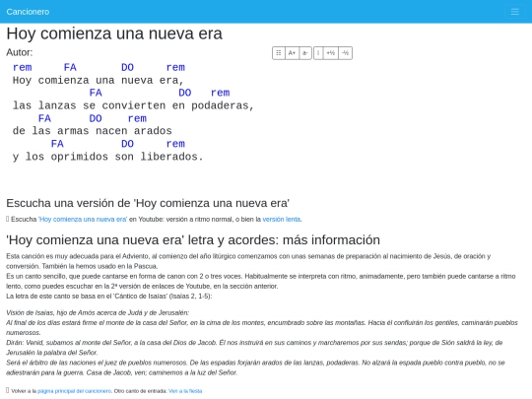Increase font size with A+ button
This screenshot has width=532, height=399.
[292, 53]
